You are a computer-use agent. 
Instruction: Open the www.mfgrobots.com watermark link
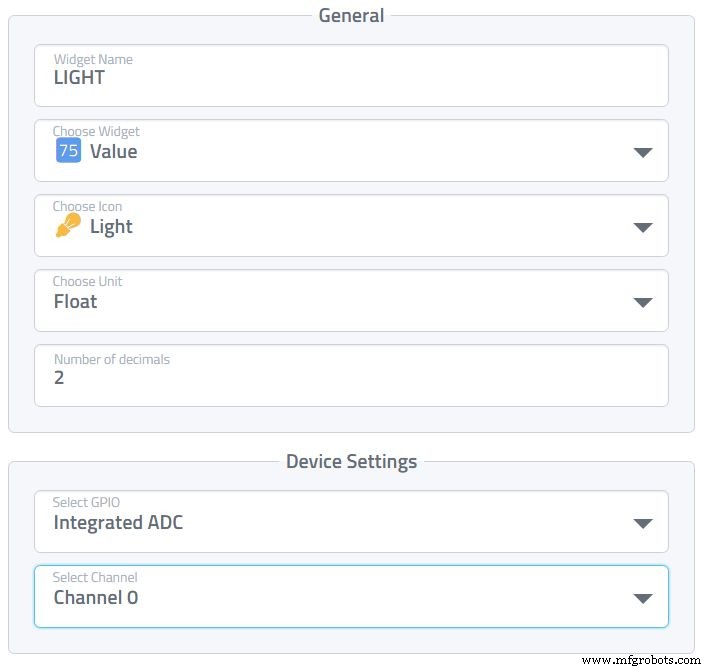[x=640, y=660]
